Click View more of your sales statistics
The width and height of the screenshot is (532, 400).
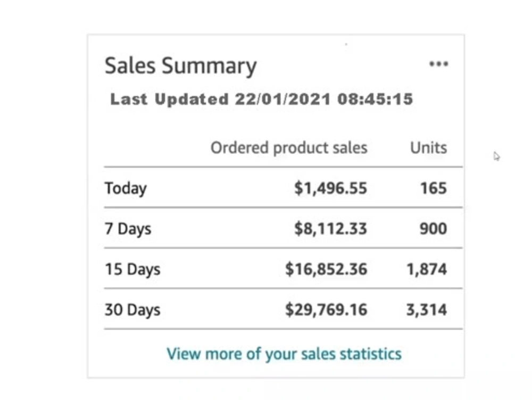284,354
